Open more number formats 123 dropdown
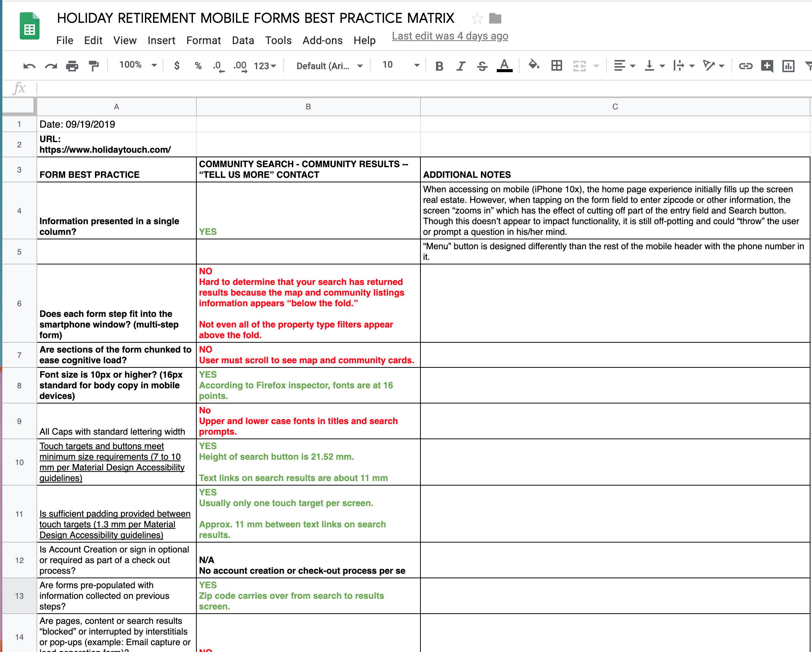 [265, 66]
